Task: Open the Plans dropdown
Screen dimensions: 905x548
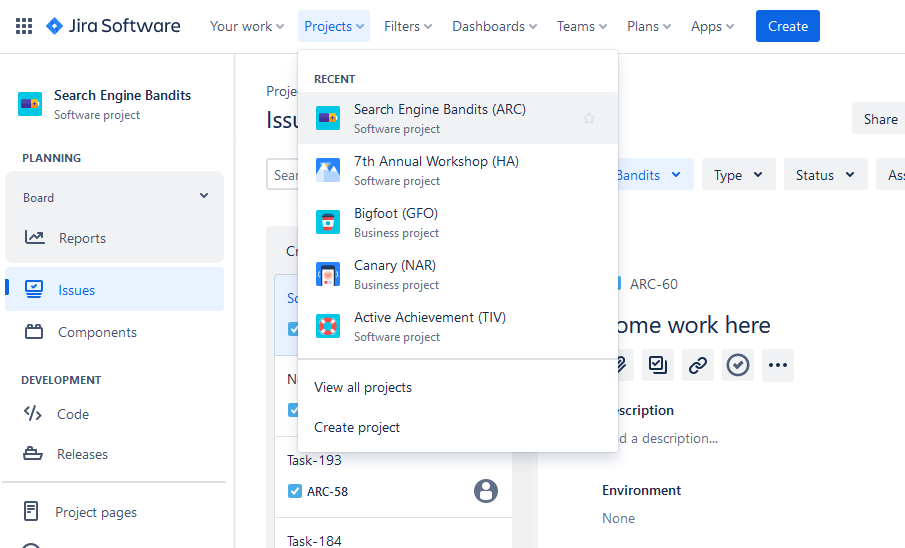Action: 649,26
